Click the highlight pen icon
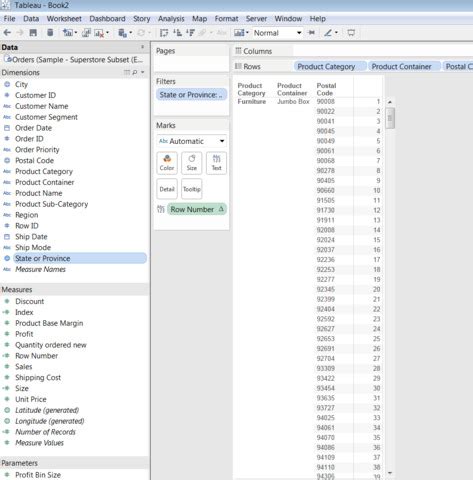Viewport: 473px width, 480px height. pos(328,33)
